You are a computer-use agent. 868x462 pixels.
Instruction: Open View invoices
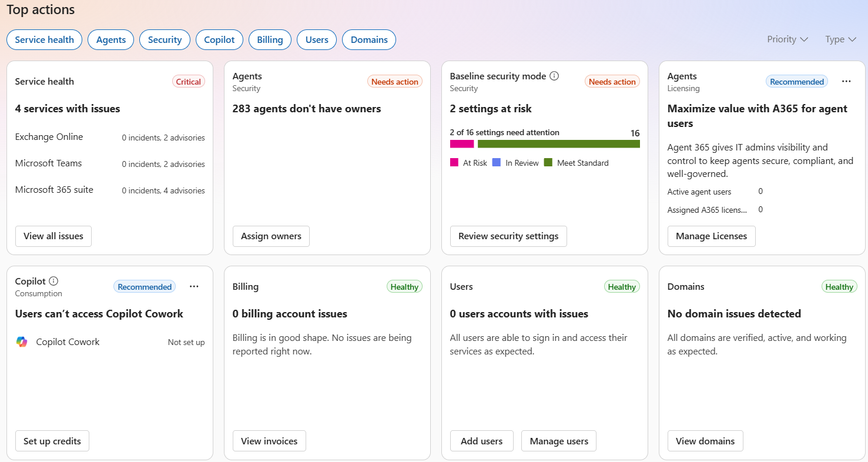tap(269, 441)
